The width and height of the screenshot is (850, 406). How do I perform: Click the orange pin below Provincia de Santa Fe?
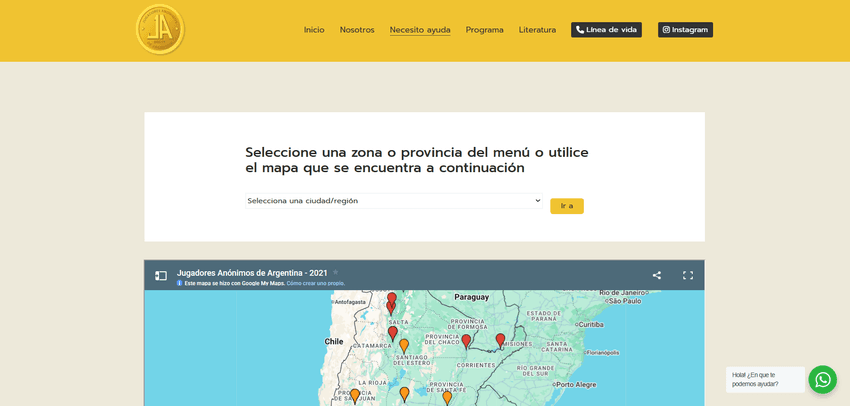[x=447, y=397]
